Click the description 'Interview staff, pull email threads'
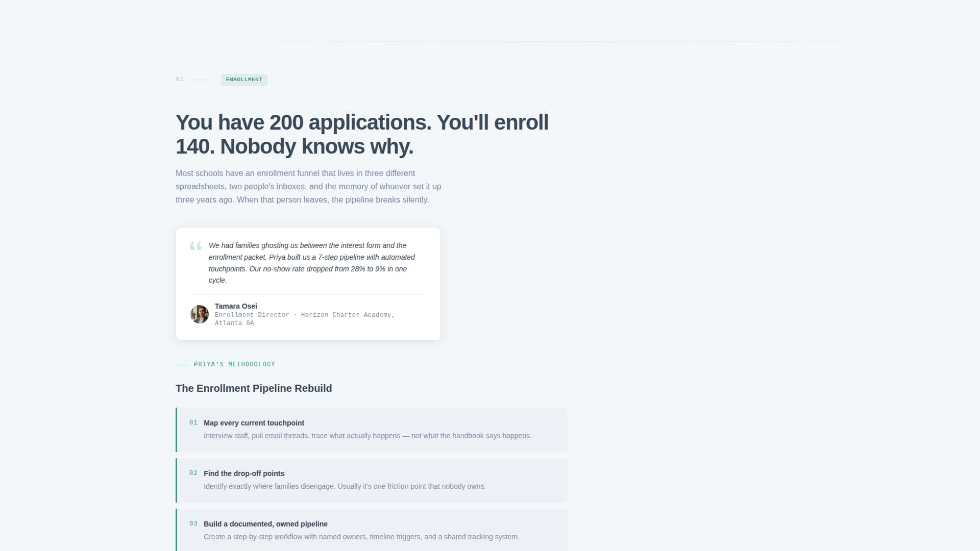This screenshot has width=980, height=551. click(x=367, y=436)
